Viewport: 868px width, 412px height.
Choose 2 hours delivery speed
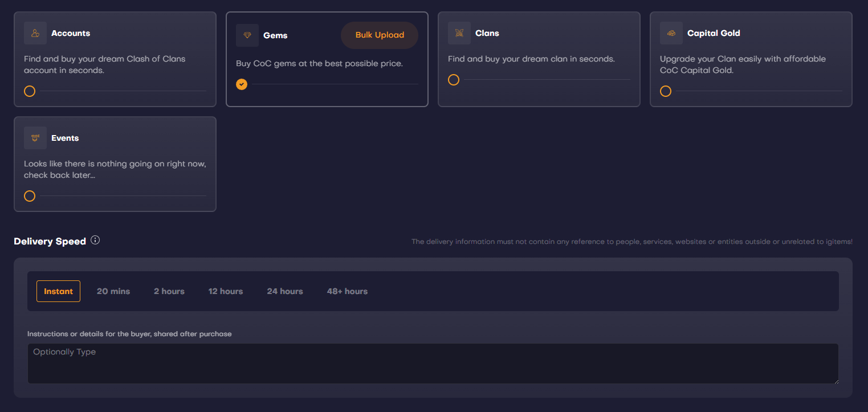coord(169,291)
